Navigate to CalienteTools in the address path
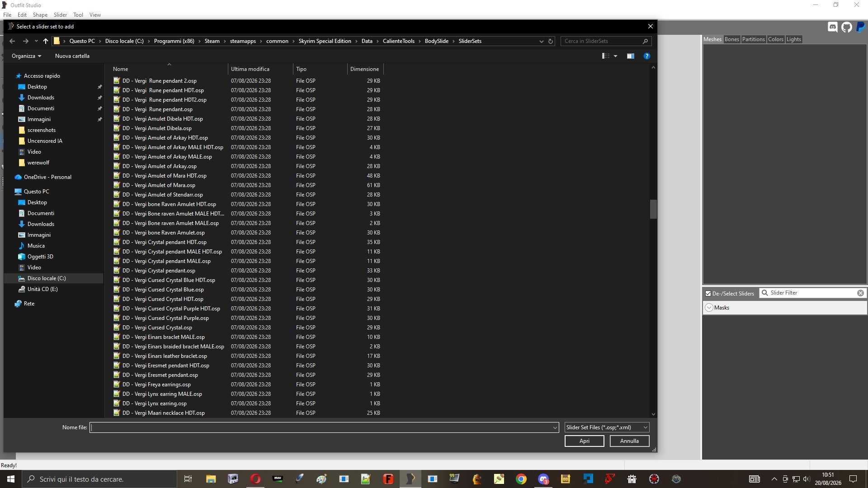The image size is (868, 488). [x=398, y=41]
